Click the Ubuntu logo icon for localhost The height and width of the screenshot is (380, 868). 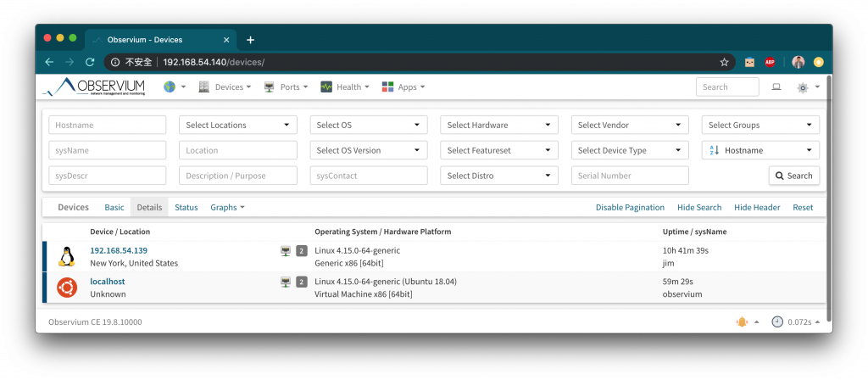coord(66,288)
